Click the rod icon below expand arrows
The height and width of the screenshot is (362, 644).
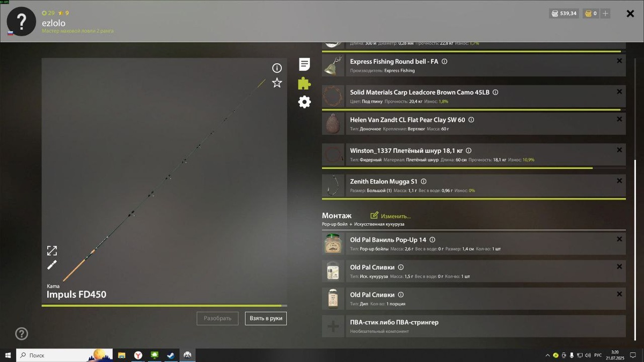[52, 264]
